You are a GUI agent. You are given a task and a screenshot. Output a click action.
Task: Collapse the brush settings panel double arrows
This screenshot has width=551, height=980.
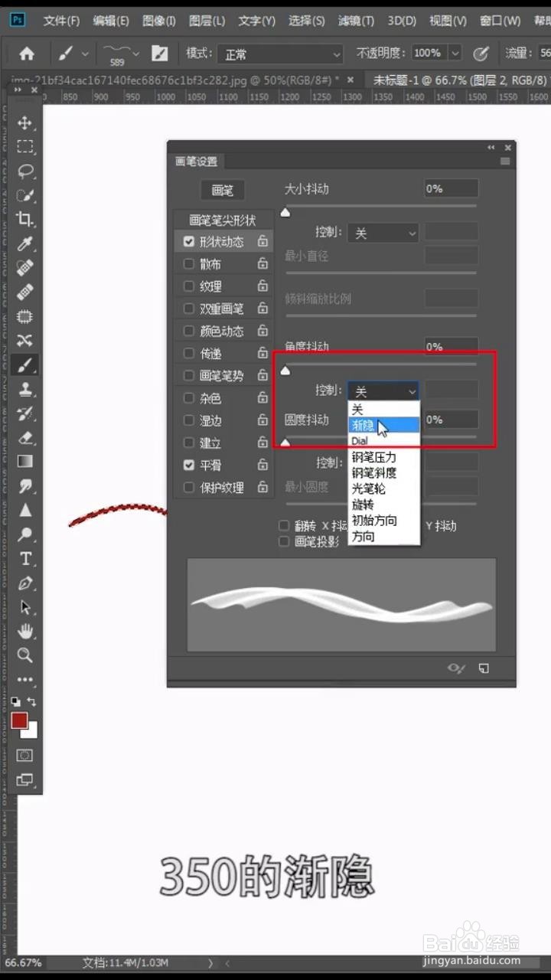click(x=491, y=147)
